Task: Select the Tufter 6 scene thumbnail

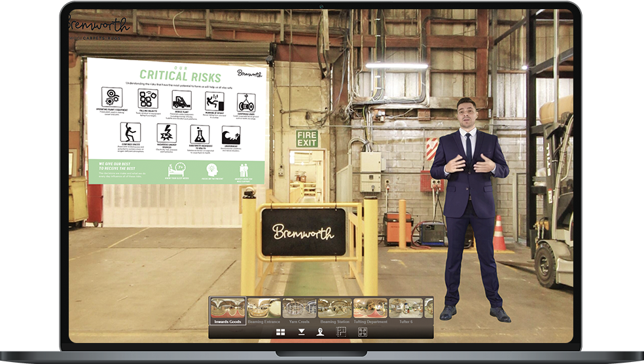Action: click(x=406, y=311)
